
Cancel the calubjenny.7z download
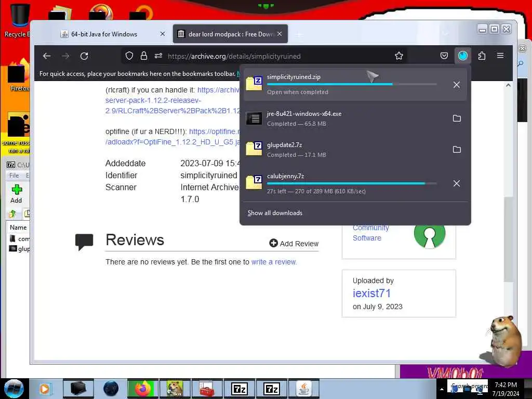[x=457, y=183]
